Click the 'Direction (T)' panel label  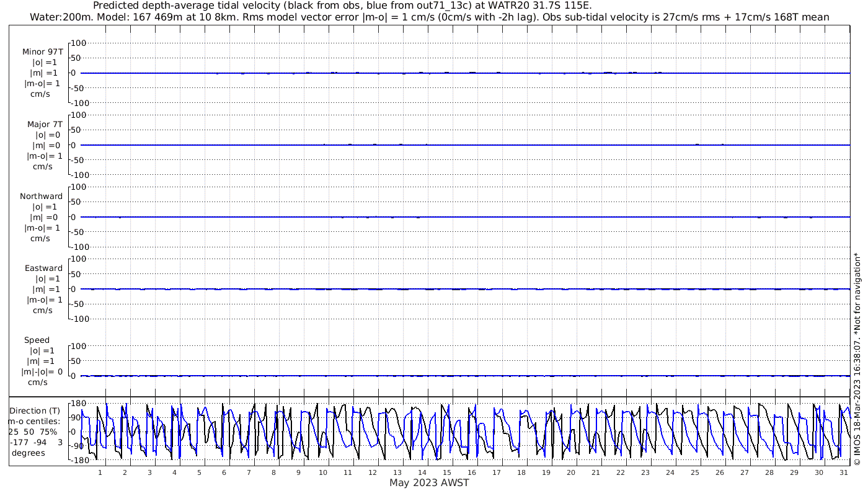(35, 410)
